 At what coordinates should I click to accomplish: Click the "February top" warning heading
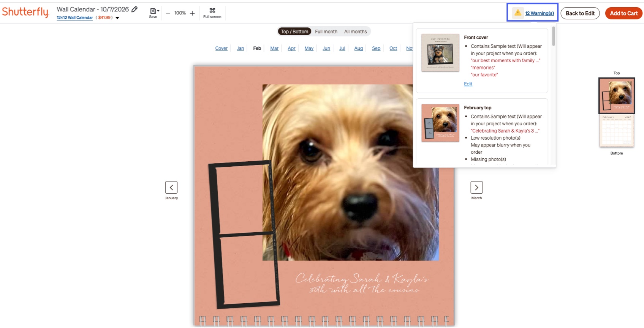478,108
